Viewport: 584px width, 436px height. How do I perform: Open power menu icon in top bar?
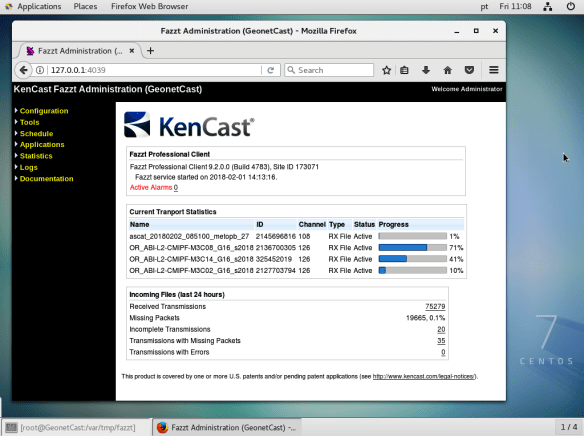571,6
